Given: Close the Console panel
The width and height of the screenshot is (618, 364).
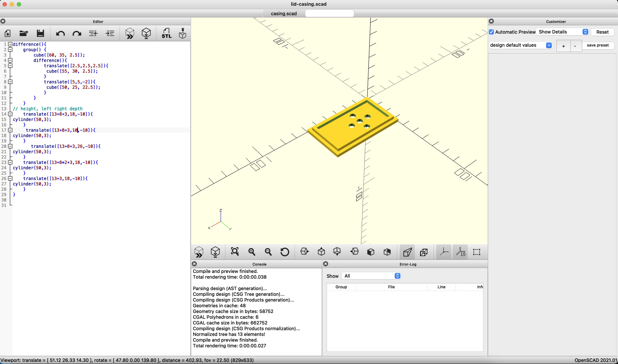Looking at the screenshot, I should [194, 264].
